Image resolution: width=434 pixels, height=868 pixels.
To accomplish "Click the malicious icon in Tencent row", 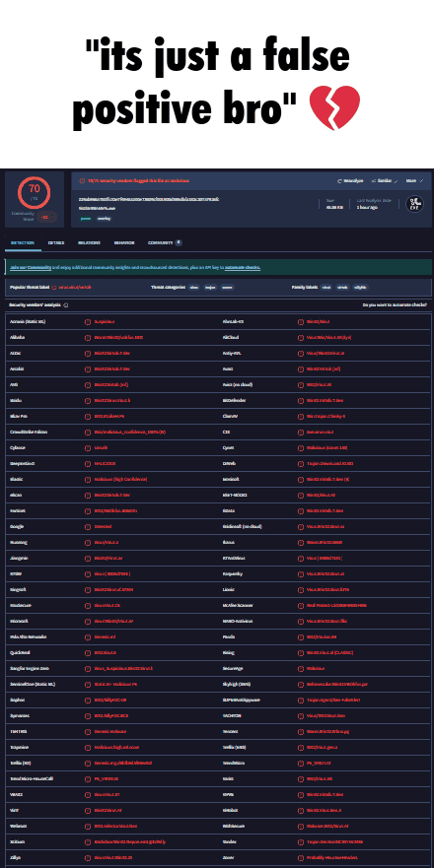I will [301, 731].
